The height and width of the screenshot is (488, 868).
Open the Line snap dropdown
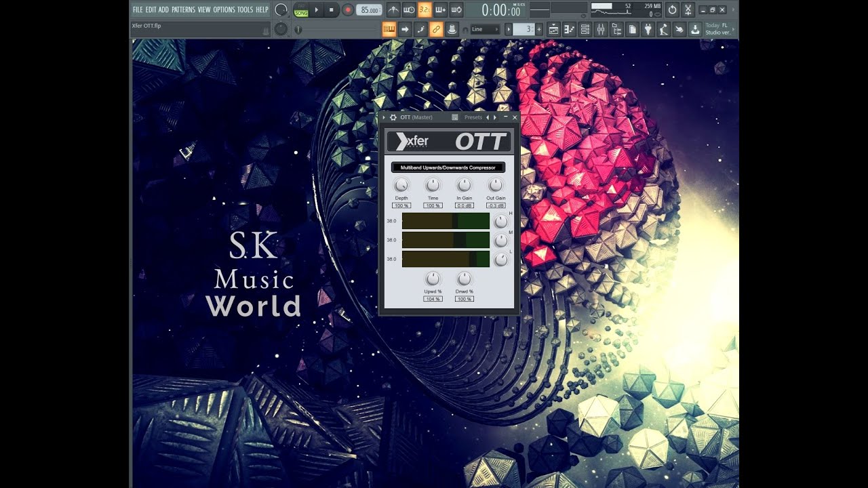[x=486, y=29]
